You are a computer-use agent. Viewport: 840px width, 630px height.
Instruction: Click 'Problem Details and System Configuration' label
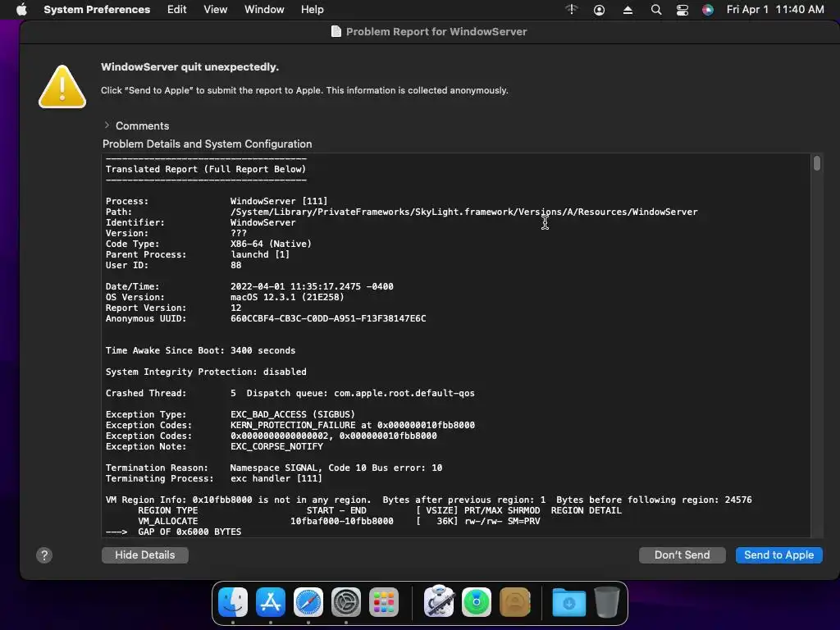[x=207, y=144]
